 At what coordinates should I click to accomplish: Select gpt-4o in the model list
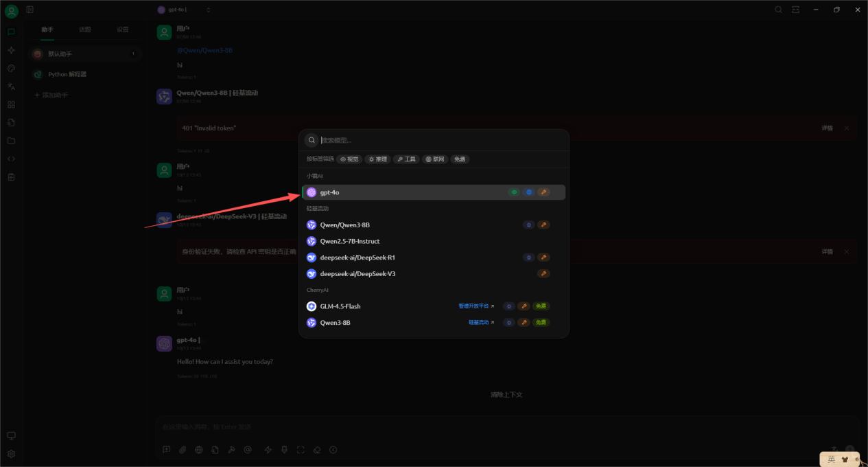pos(434,192)
